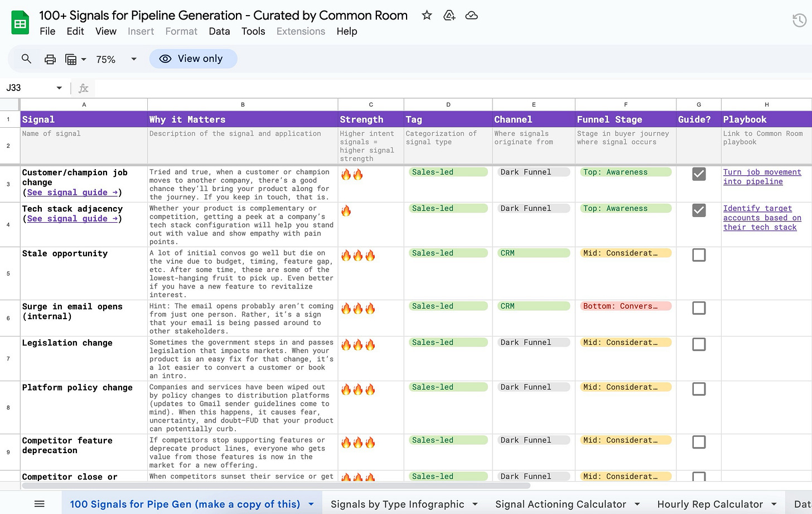Open the filter views table icon
This screenshot has width=812, height=514.
[71, 59]
